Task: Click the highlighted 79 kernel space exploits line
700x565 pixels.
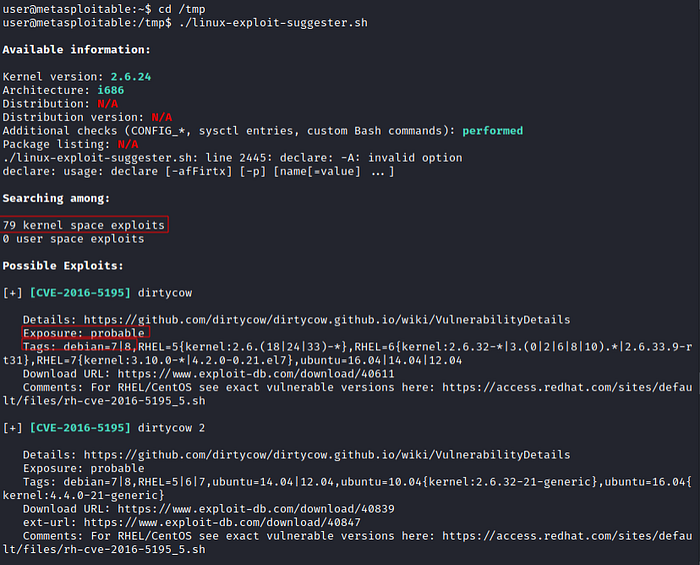Action: (84, 225)
